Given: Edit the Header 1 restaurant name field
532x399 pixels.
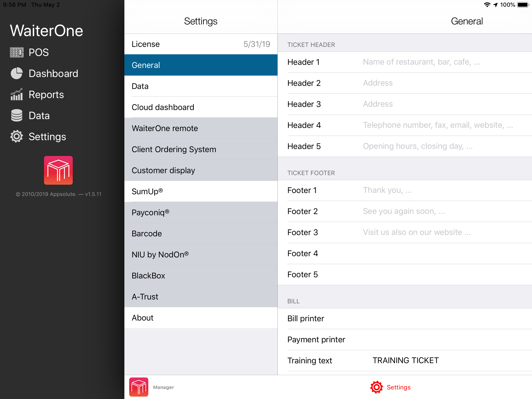Looking at the screenshot, I should click(x=447, y=62).
